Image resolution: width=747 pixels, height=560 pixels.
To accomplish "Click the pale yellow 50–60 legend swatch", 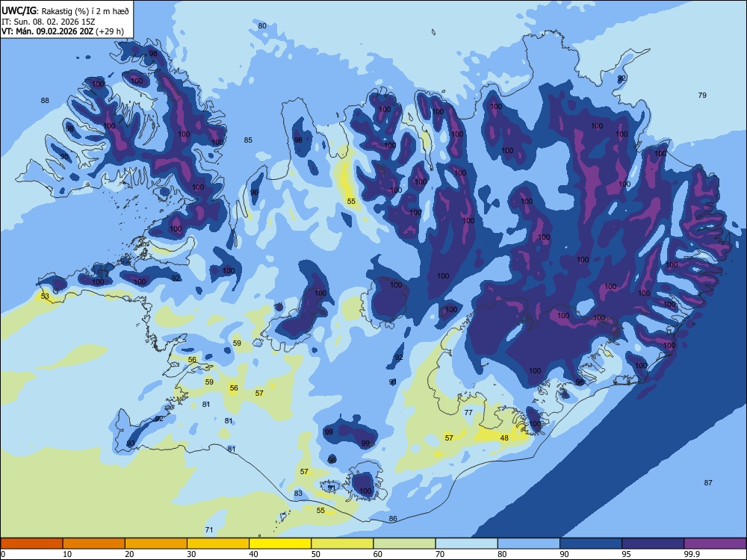I will point(342,544).
